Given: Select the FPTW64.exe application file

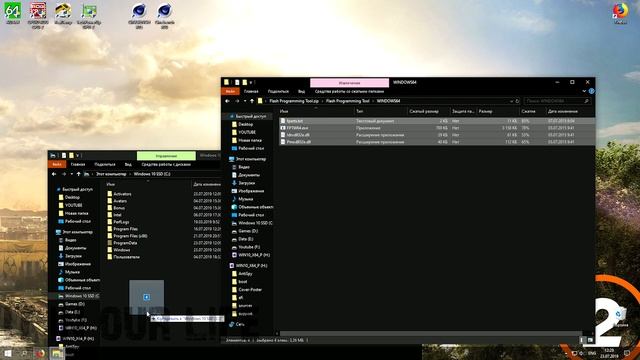Looking at the screenshot, I should pyautogui.click(x=437, y=128).
